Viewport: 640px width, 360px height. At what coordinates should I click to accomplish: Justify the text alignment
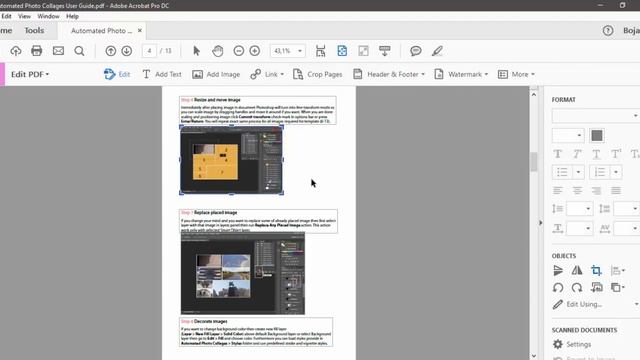pyautogui.click(x=616, y=190)
